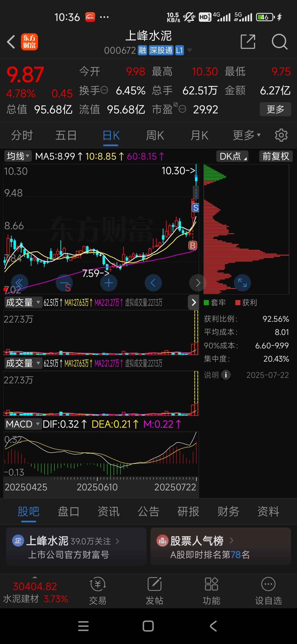Tap the 融 margin trading badge
The image size is (297, 644).
(142, 50)
